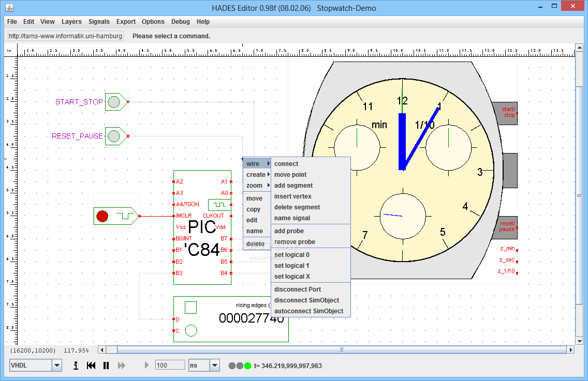Click the 000027740 counter value
This screenshot has height=381, width=588.
[x=251, y=318]
